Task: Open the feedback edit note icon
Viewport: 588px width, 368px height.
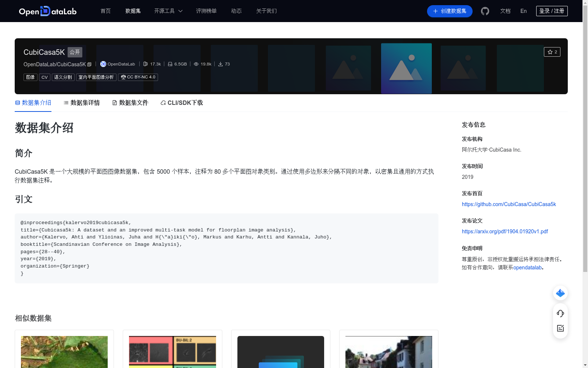Action: 560,328
